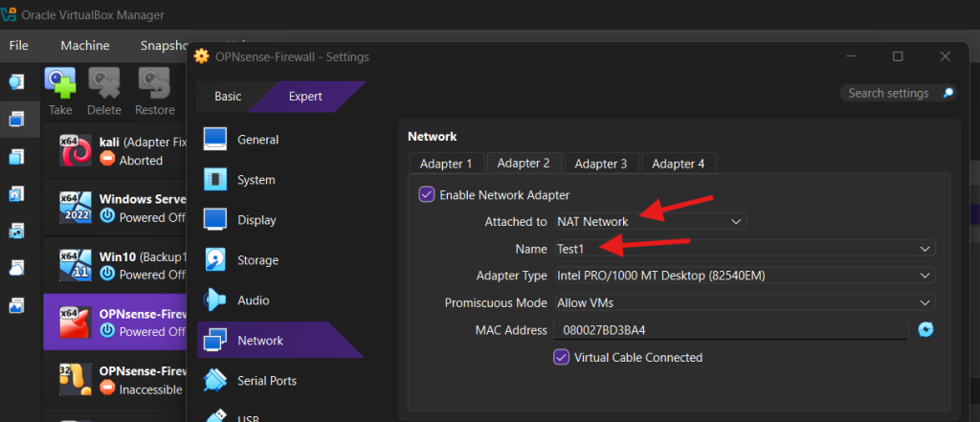The height and width of the screenshot is (422, 980).
Task: Open the Machine menu
Action: click(x=84, y=45)
